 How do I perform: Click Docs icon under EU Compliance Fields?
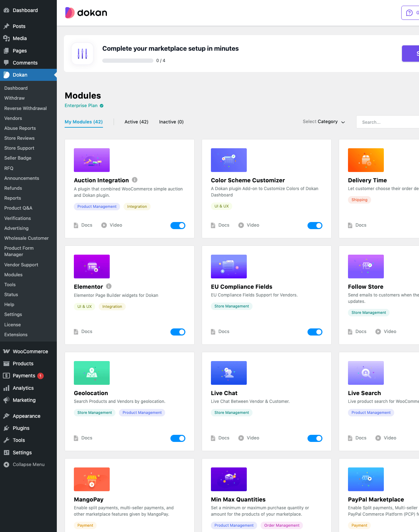(213, 332)
